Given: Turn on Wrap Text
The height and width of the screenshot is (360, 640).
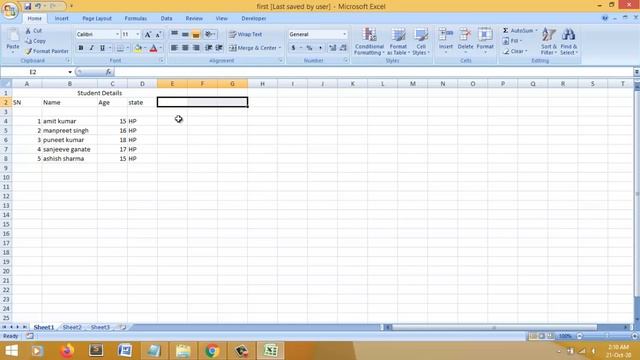Looking at the screenshot, I should (x=246, y=35).
